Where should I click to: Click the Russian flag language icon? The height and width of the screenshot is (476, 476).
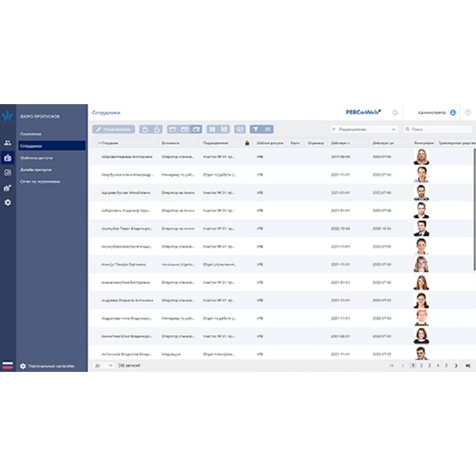pyautogui.click(x=8, y=366)
